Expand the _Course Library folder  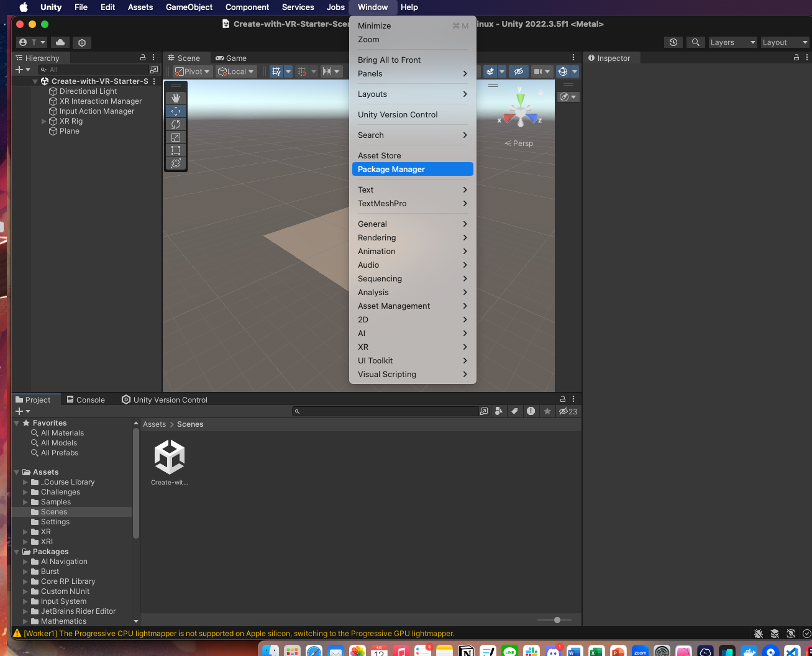pos(25,482)
